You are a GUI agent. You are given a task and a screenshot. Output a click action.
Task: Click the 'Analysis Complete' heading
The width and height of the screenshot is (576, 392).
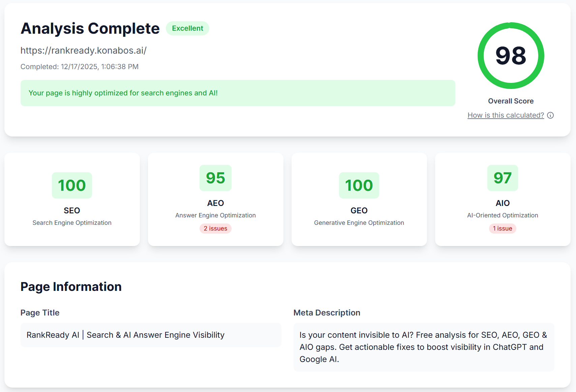coord(90,29)
